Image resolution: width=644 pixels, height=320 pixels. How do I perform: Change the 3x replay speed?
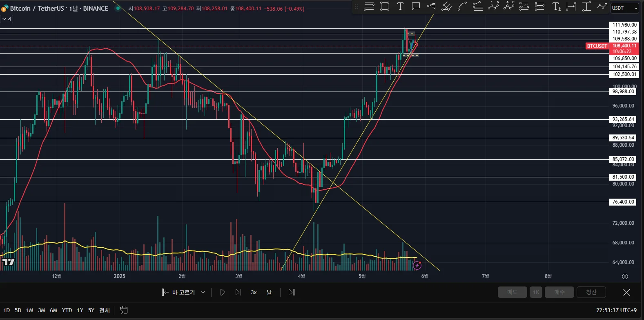(254, 292)
